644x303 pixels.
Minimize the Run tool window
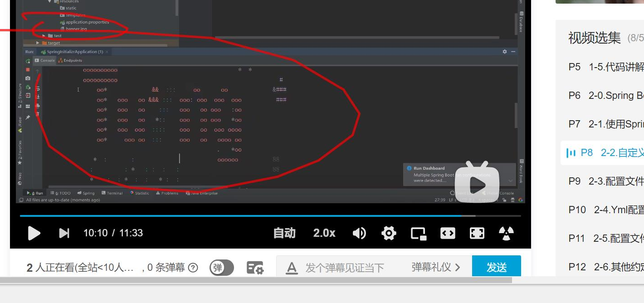pyautogui.click(x=513, y=52)
